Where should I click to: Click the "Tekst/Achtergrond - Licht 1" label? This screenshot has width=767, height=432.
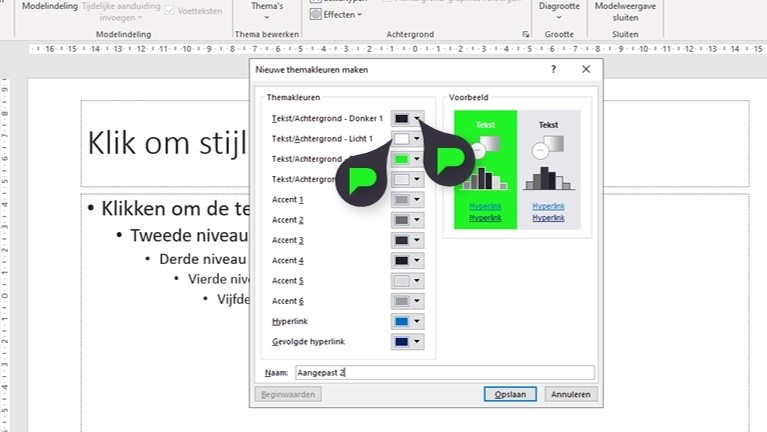point(322,139)
